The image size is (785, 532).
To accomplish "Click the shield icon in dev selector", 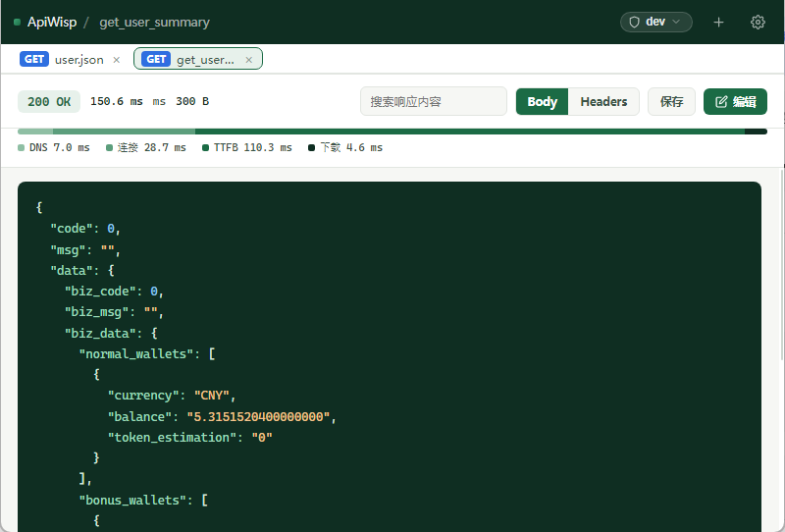I will tap(634, 22).
